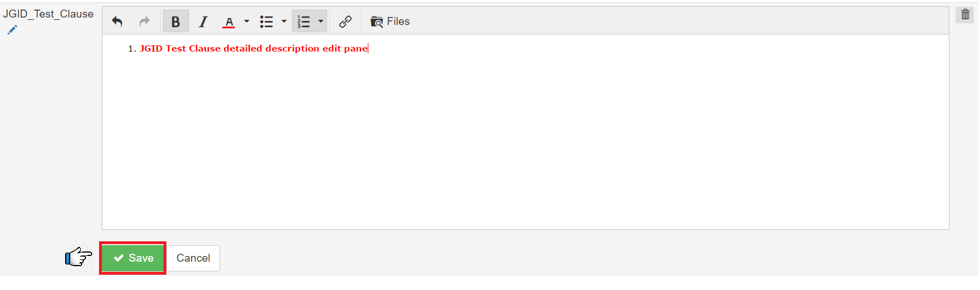Screen dimensions: 980x290
Task: Cancel editing the clause
Action: [193, 258]
